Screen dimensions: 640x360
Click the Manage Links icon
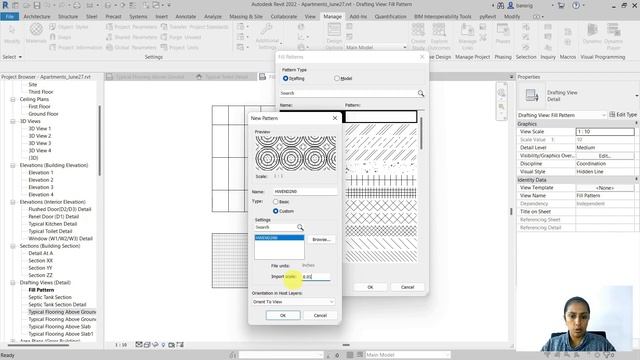tap(467, 30)
